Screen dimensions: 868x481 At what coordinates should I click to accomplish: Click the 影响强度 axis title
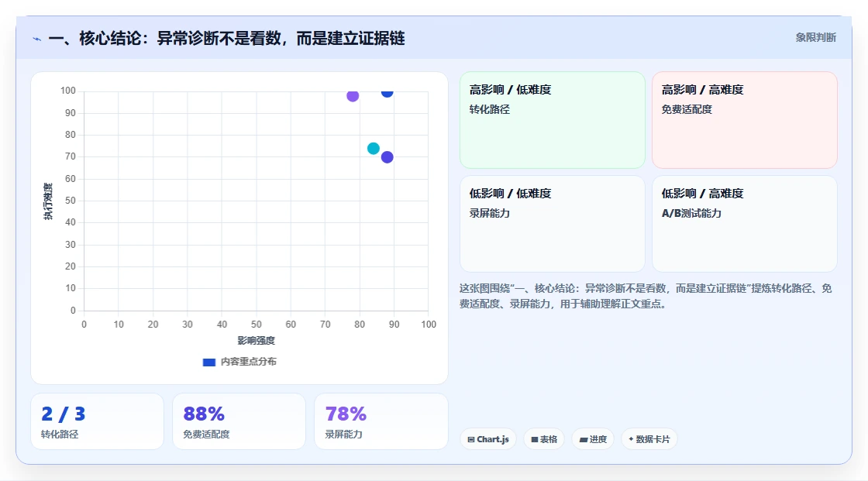257,341
